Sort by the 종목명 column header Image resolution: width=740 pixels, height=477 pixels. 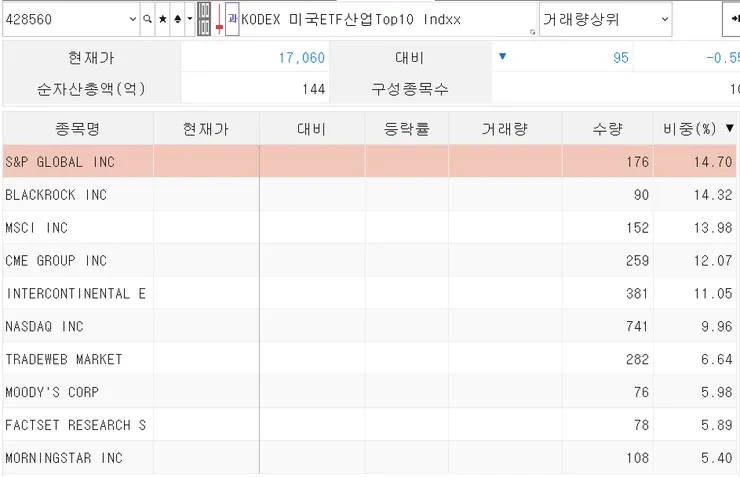click(78, 128)
